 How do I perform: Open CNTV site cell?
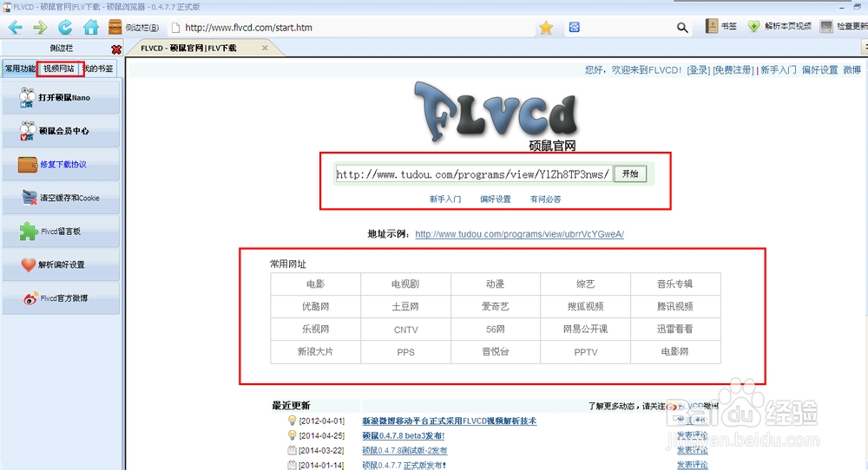point(405,330)
